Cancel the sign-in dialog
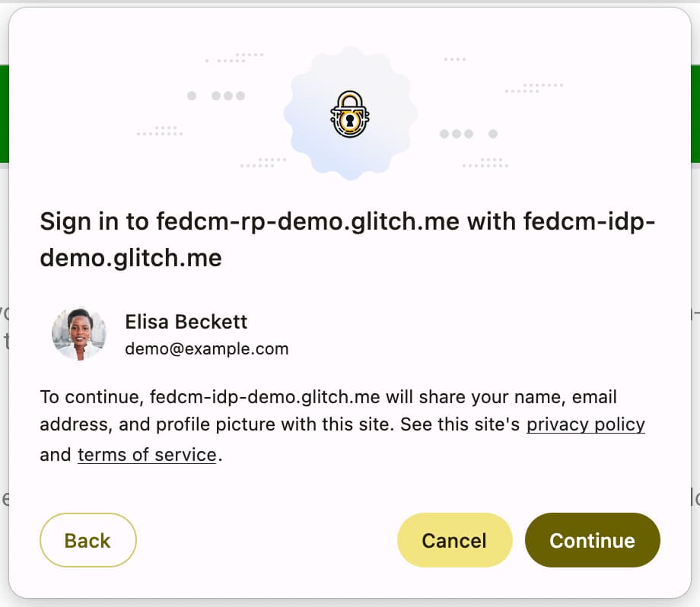The width and height of the screenshot is (700, 607). pos(454,540)
